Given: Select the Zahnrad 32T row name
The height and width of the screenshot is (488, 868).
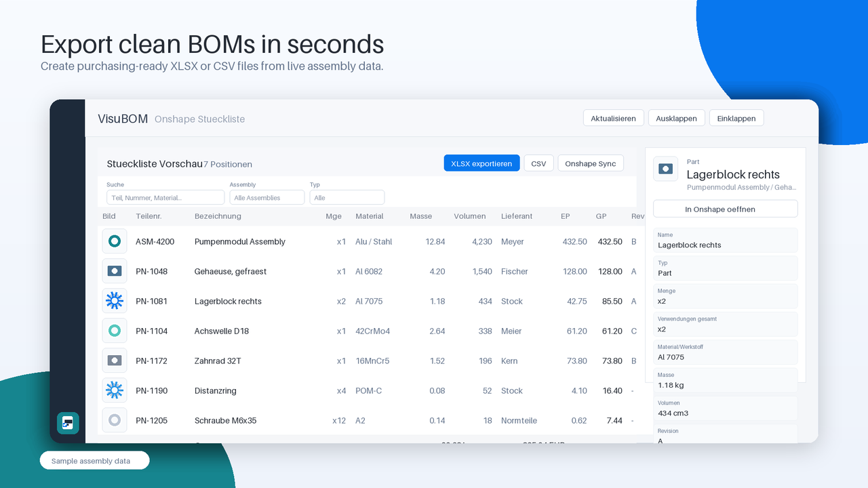Looking at the screenshot, I should coord(218,361).
